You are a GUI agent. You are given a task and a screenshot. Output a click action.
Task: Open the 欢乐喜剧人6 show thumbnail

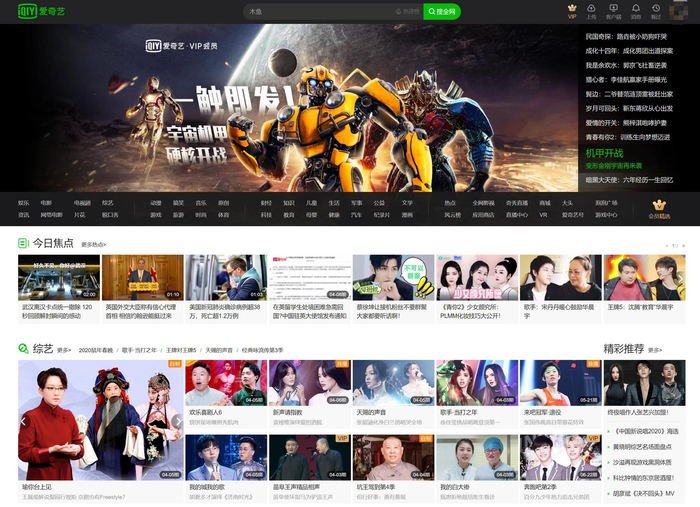tap(226, 382)
